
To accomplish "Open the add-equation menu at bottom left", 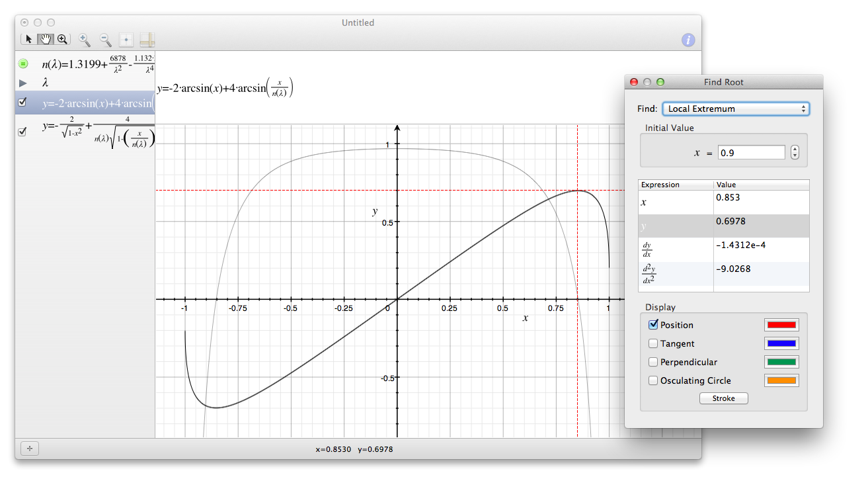I will click(x=29, y=449).
